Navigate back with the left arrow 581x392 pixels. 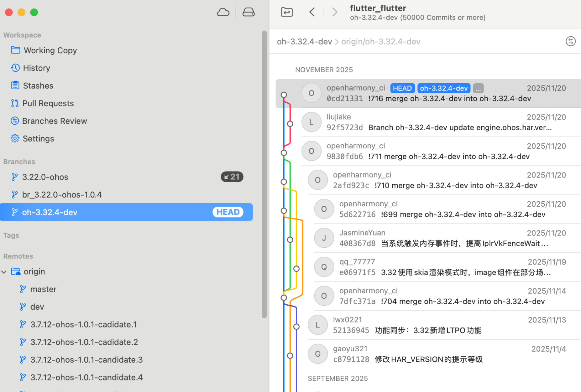click(312, 12)
